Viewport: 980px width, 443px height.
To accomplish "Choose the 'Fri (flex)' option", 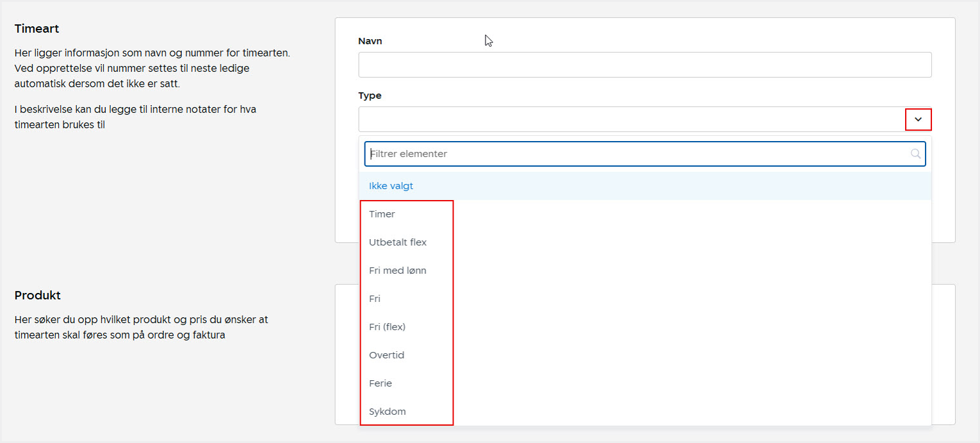I will 388,327.
